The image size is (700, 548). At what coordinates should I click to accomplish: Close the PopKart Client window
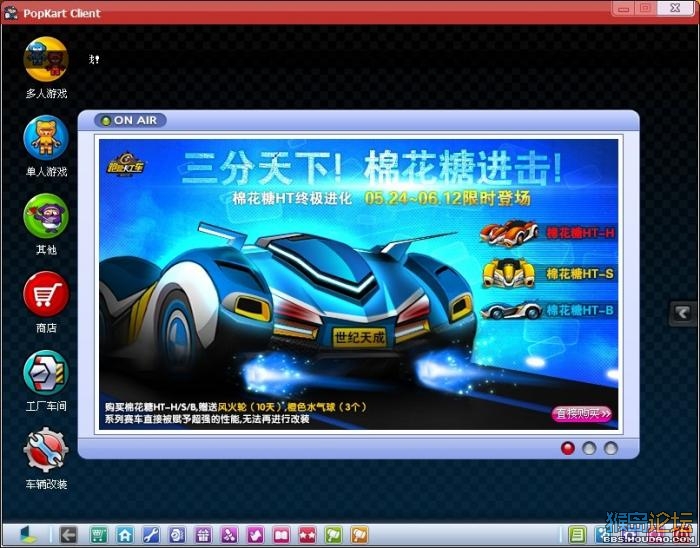[x=675, y=8]
